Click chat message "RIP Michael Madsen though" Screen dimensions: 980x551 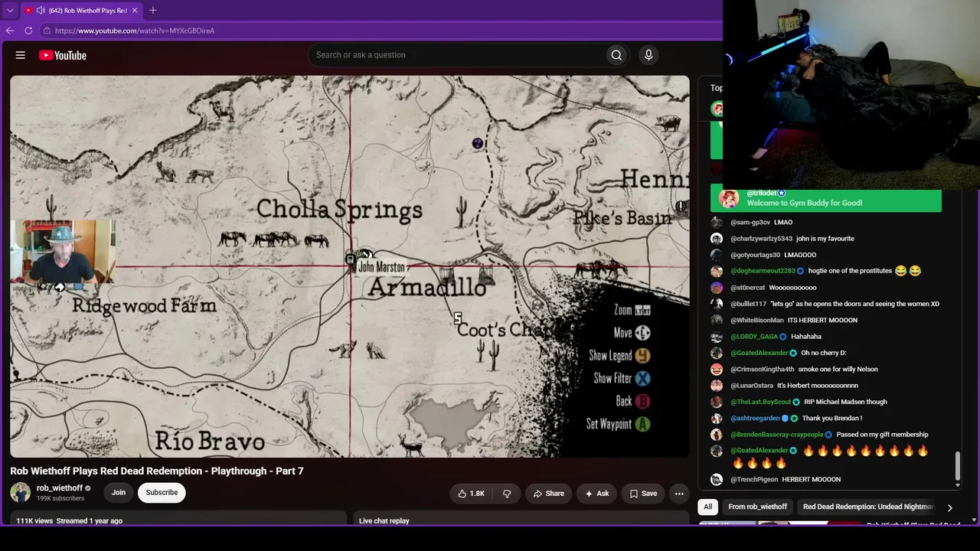(847, 402)
